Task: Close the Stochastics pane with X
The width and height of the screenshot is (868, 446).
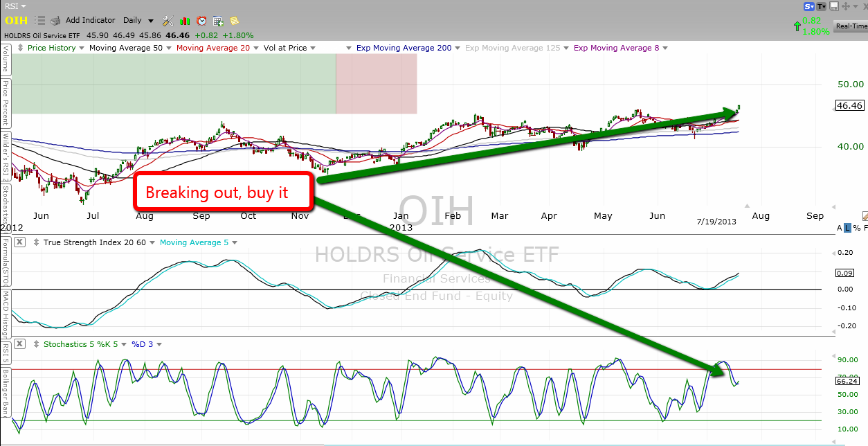Action: coord(19,344)
